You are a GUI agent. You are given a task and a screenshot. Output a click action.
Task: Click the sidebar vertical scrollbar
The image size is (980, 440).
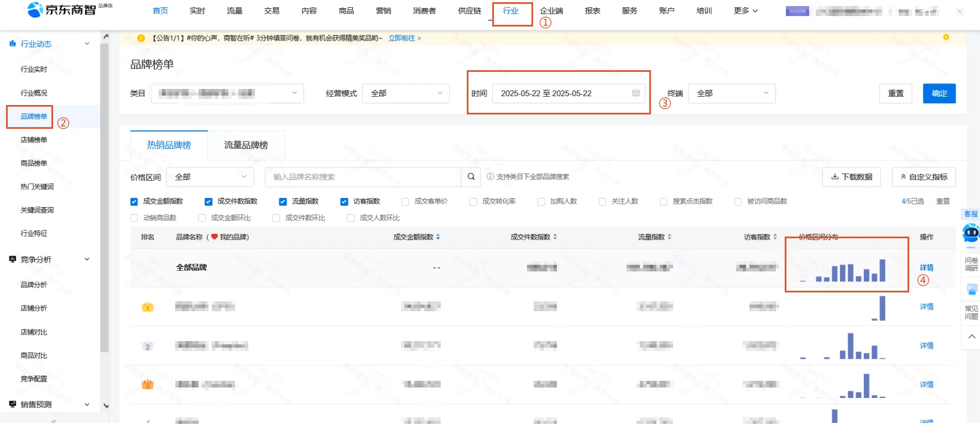click(x=105, y=197)
